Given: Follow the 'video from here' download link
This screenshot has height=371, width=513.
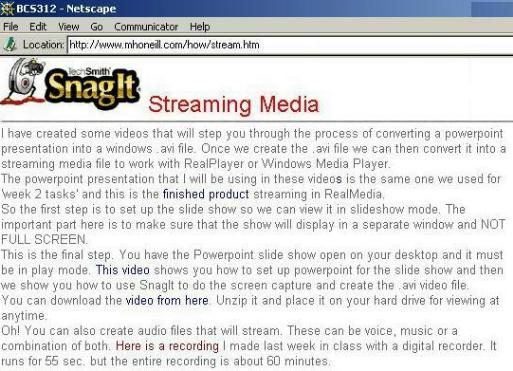Looking at the screenshot, I should (x=167, y=300).
